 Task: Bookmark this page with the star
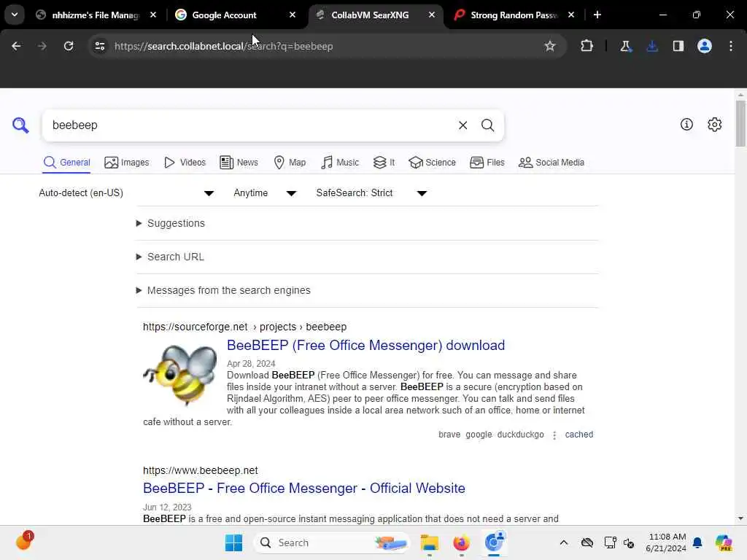550,46
